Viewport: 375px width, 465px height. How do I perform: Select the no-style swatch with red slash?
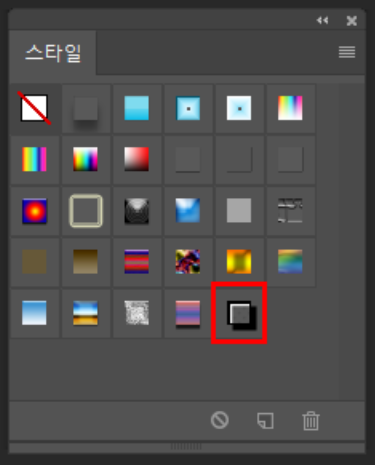click(35, 108)
